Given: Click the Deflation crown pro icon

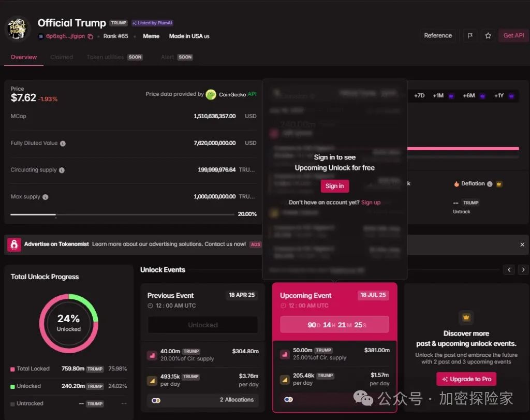Looking at the screenshot, I should point(499,184).
